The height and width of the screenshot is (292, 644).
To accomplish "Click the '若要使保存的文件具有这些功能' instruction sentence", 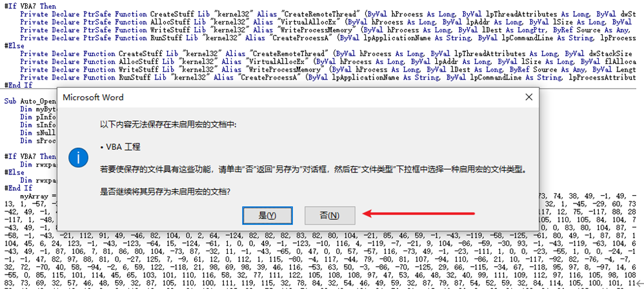I will click(x=313, y=169).
